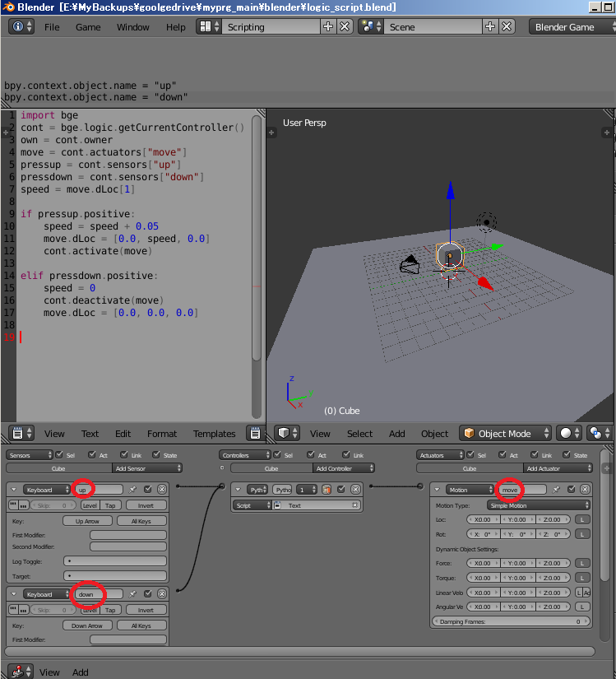Toggle Actuators Act checkbox
The width and height of the screenshot is (616, 679).
503,454
